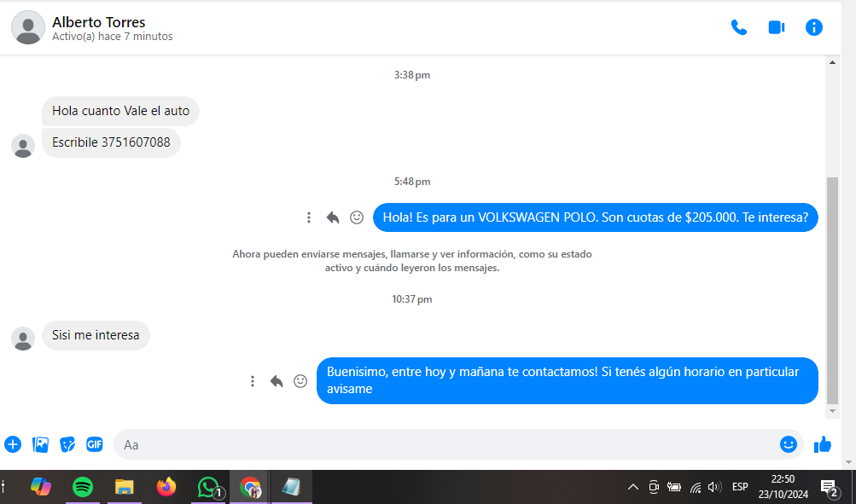Open the GIF picker
The width and height of the screenshot is (856, 504).
(95, 444)
